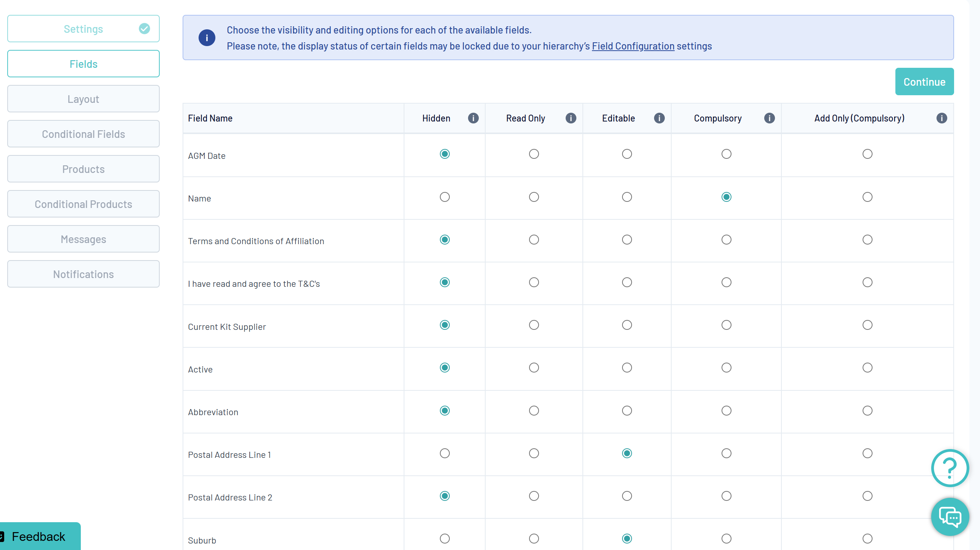Viewport: 980px width, 550px height.
Task: Click the Read Only column info icon
Action: 571,118
